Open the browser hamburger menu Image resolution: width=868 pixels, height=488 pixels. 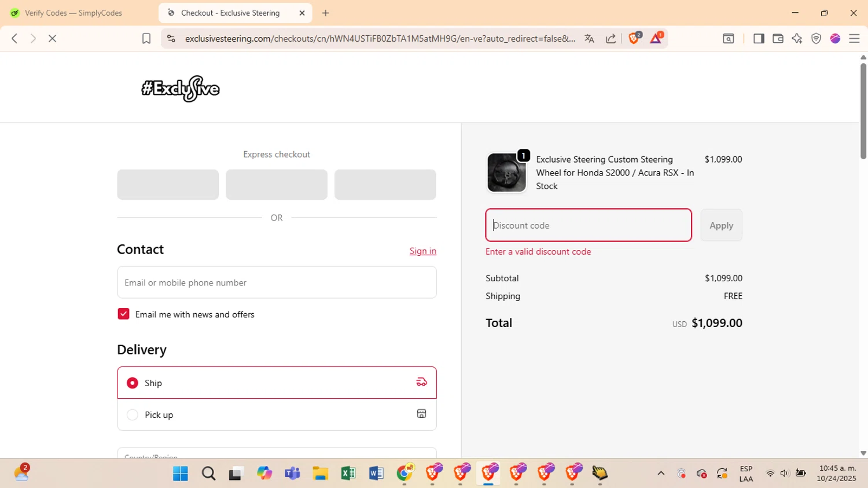tap(854, 38)
